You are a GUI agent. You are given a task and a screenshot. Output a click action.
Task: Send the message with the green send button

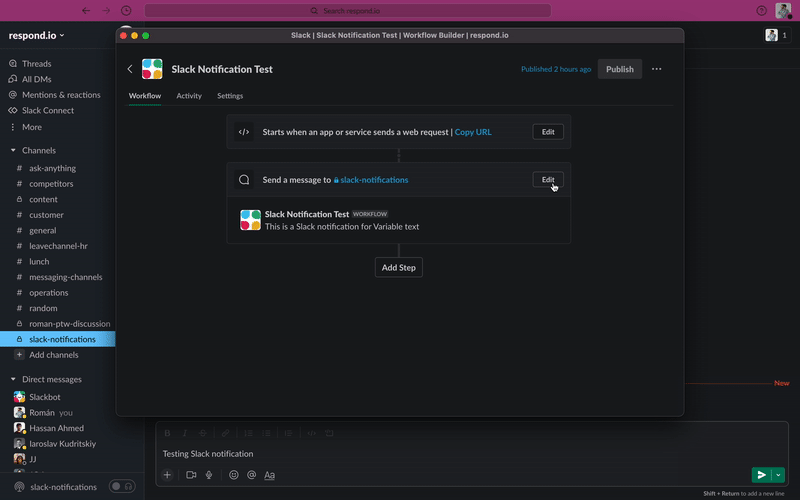click(x=761, y=475)
